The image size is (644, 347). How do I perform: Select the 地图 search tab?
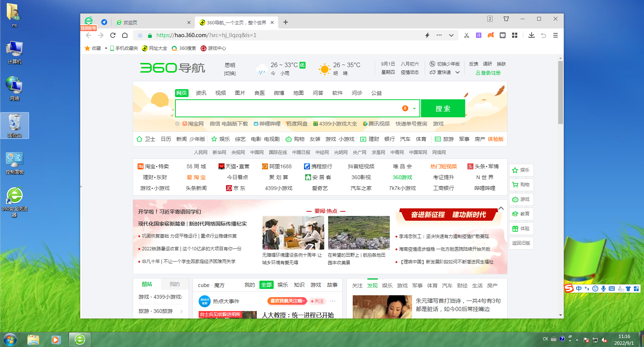pos(298,93)
